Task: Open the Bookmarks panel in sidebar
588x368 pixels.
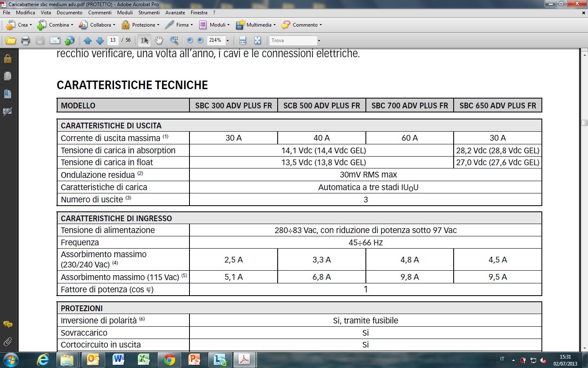Action: (x=7, y=94)
